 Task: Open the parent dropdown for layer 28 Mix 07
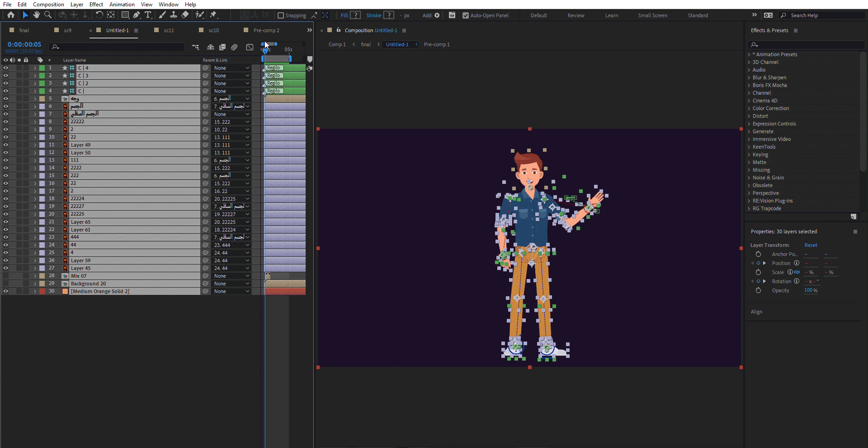(x=231, y=276)
